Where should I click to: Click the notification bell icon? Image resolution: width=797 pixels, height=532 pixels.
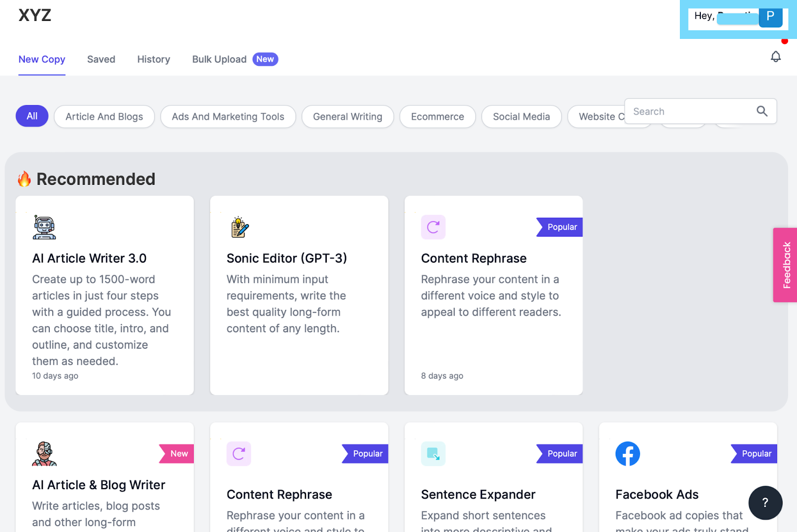[x=776, y=57]
